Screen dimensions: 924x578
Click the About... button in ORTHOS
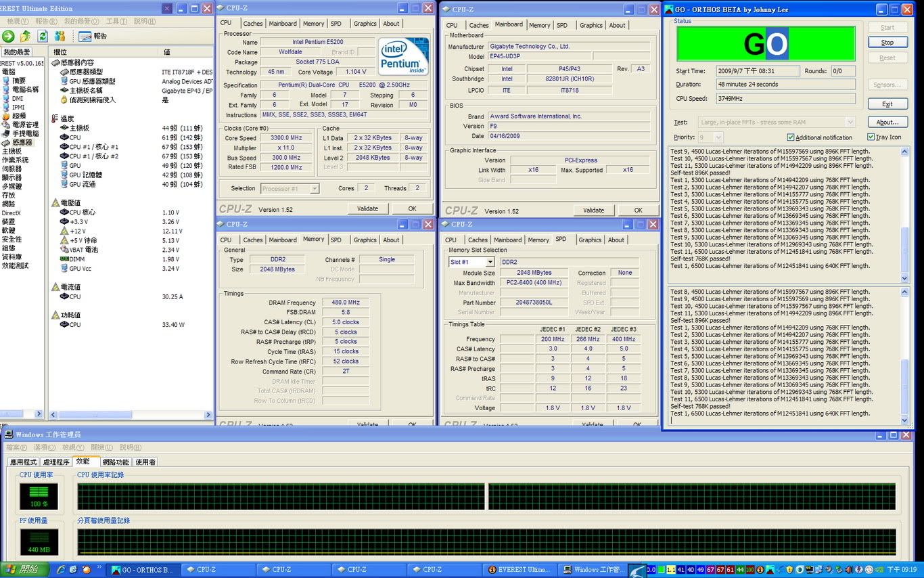point(887,123)
